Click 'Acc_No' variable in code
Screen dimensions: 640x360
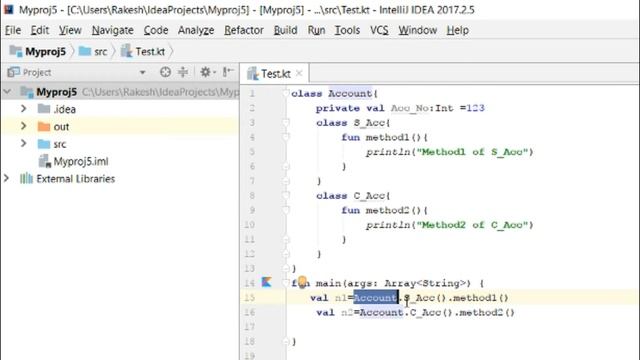(409, 108)
